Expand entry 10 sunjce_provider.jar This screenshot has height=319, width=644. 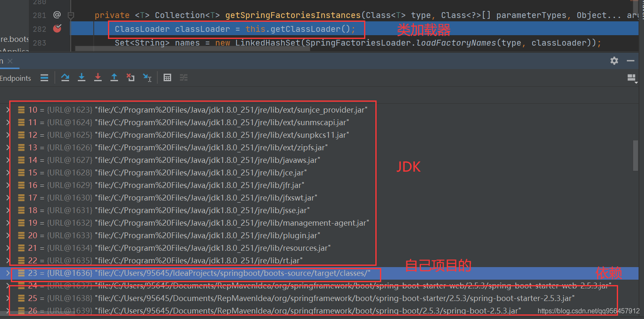pos(7,110)
